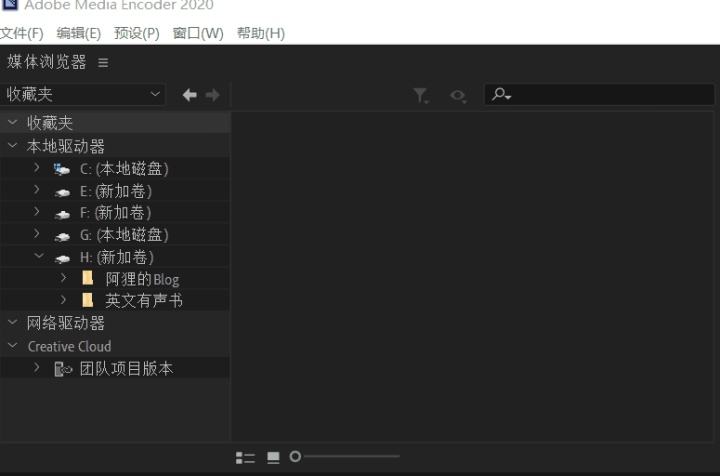Select the 网络驱动器 row label
720x476 pixels.
[66, 323]
